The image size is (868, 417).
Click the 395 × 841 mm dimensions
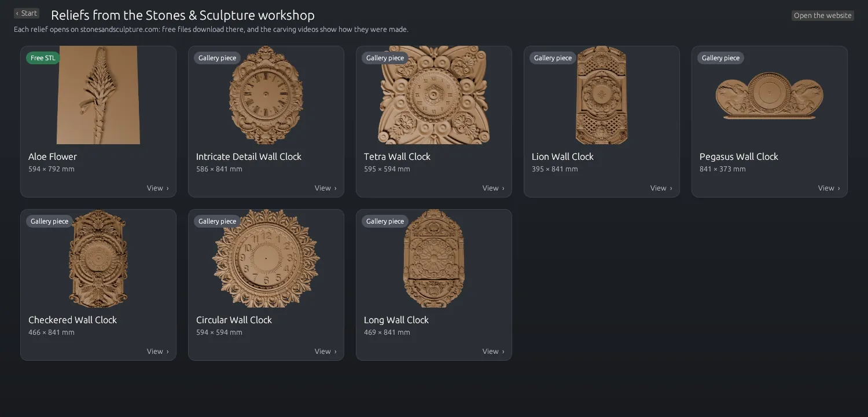tap(555, 169)
